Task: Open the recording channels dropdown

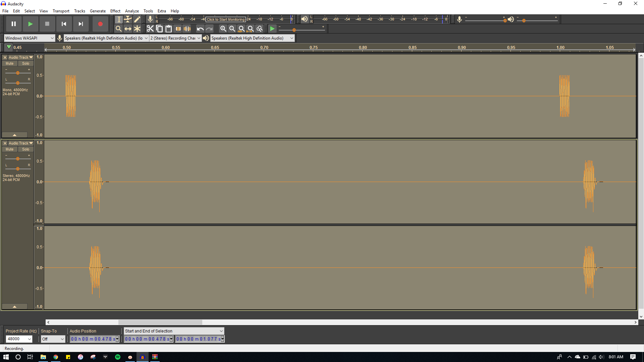Action: point(175,38)
